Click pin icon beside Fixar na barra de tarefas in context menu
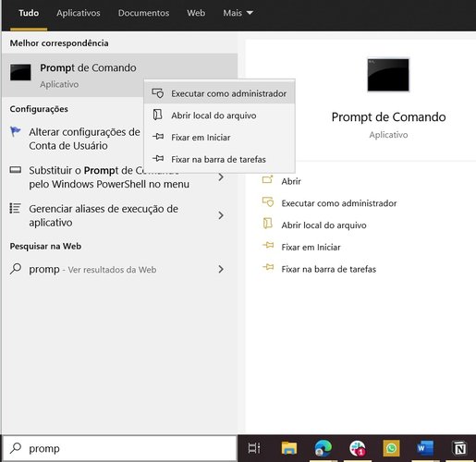 tap(158, 159)
